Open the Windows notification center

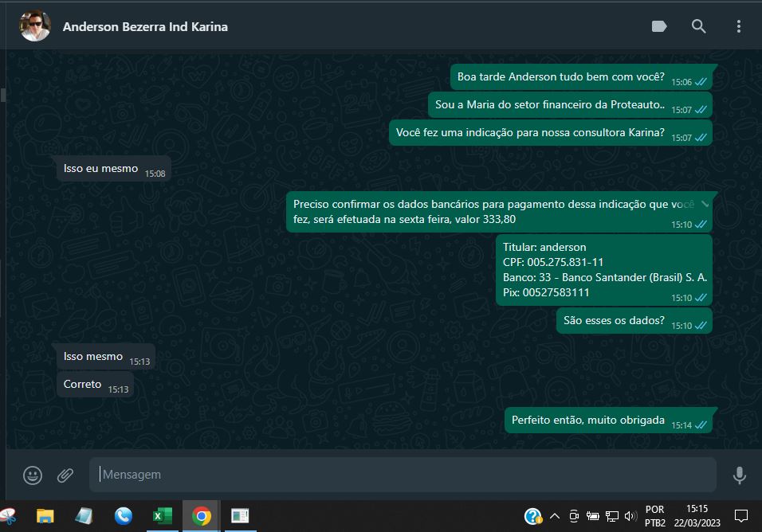pyautogui.click(x=740, y=516)
